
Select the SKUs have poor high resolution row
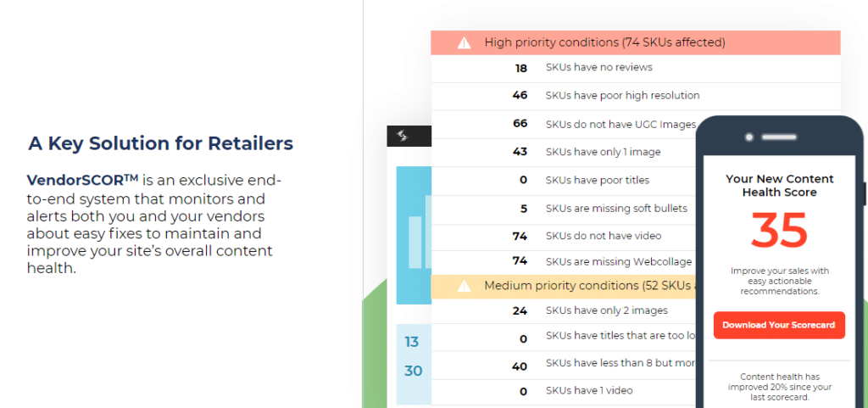point(636,96)
